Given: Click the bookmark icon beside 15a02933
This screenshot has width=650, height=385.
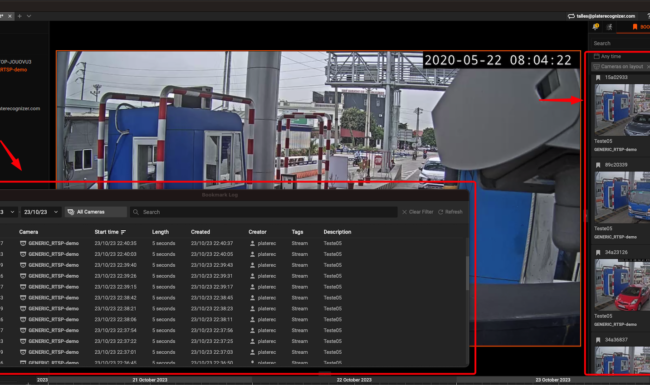Looking at the screenshot, I should (x=598, y=77).
